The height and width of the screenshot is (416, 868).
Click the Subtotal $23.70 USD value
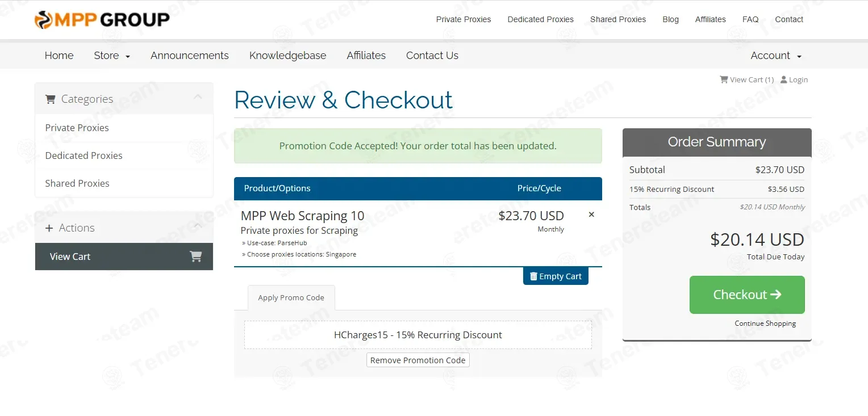click(780, 170)
